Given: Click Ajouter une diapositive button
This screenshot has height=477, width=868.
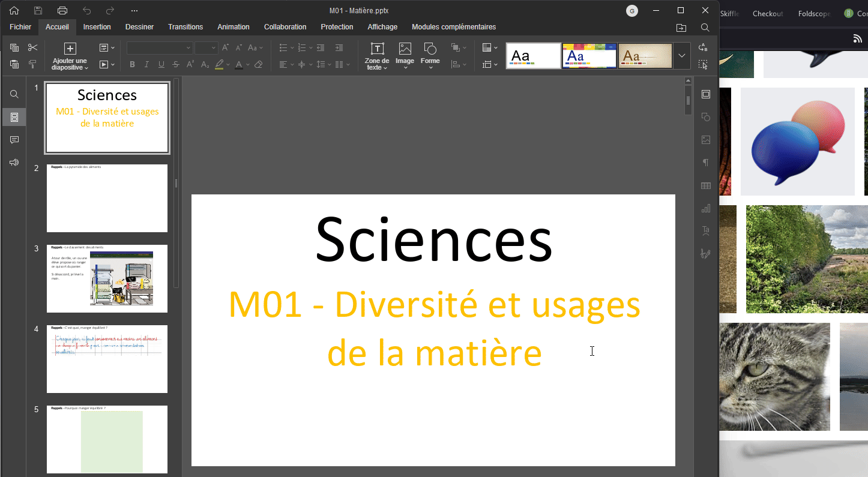Looking at the screenshot, I should (70, 56).
